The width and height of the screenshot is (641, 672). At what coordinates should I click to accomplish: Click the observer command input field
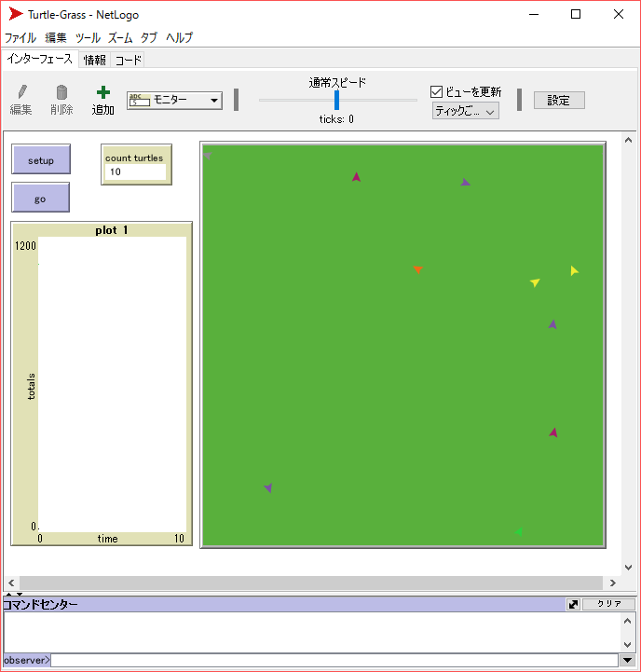tap(335, 660)
